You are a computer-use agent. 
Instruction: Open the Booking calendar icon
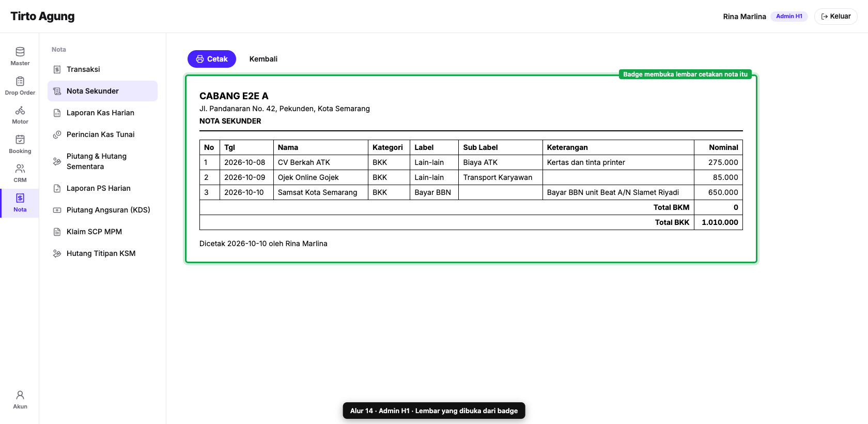(20, 140)
